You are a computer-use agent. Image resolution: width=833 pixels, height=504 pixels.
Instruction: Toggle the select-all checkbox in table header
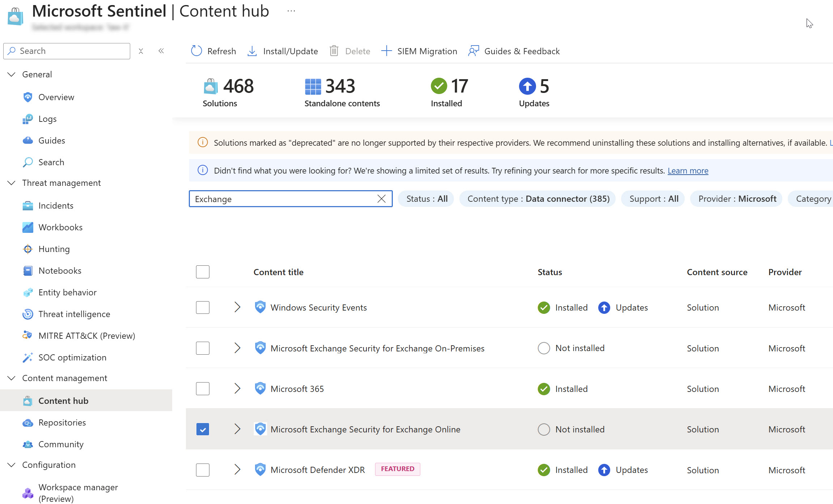point(203,272)
